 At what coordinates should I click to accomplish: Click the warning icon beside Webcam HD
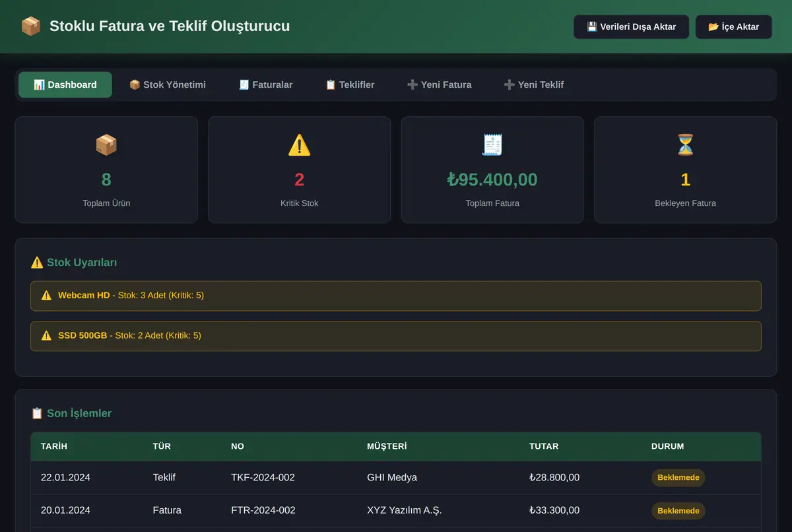coord(46,296)
